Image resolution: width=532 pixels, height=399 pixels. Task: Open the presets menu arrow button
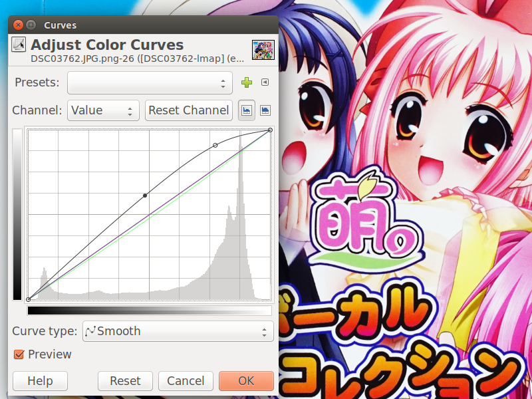[x=265, y=82]
